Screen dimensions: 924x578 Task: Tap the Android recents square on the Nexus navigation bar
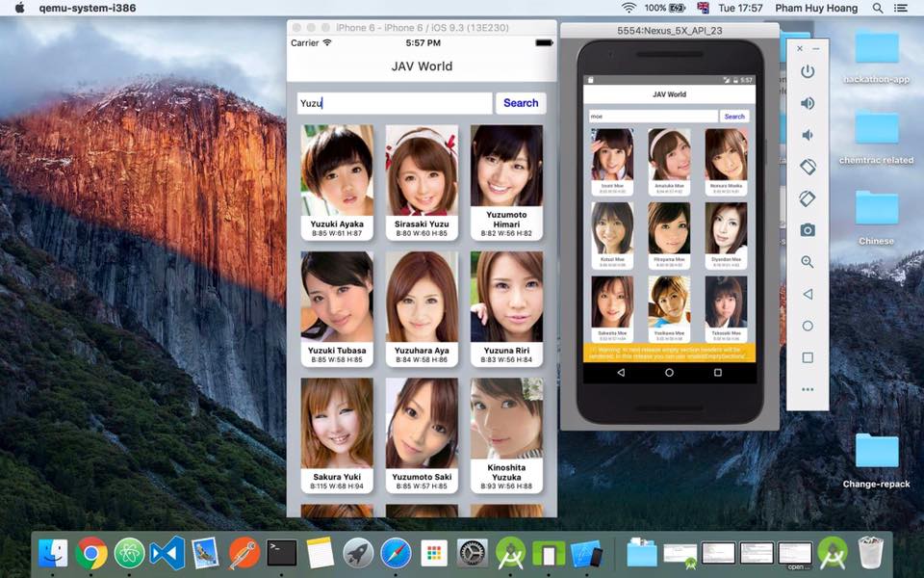[x=718, y=372]
